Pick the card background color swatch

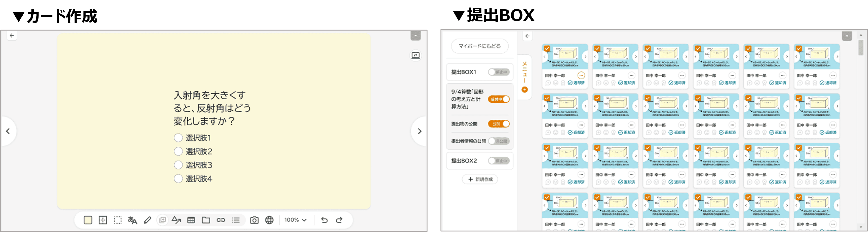click(88, 220)
